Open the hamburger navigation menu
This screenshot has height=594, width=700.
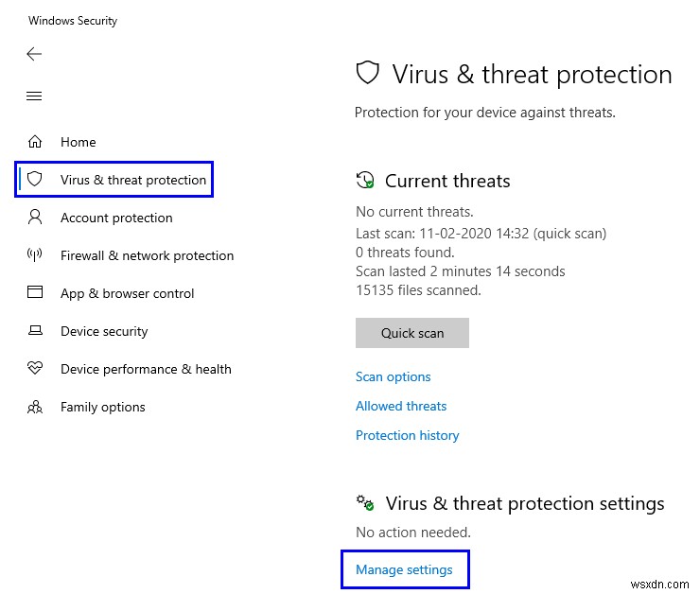pyautogui.click(x=34, y=96)
